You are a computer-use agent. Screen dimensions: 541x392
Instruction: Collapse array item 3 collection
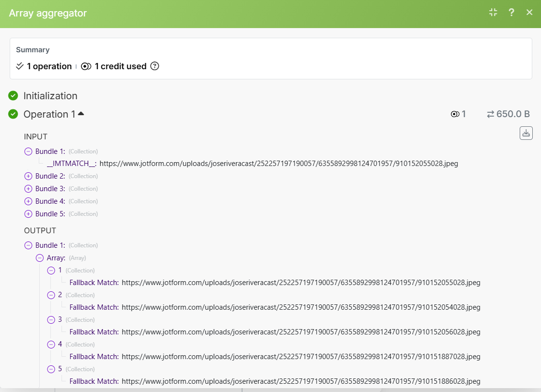(x=51, y=320)
